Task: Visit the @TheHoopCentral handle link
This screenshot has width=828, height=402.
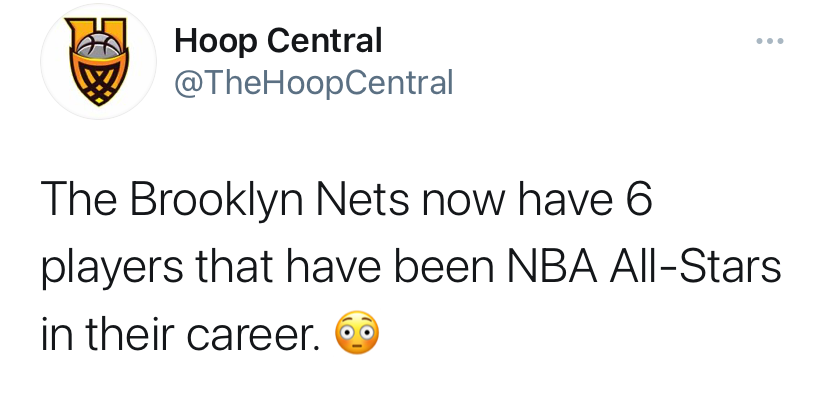Action: [313, 81]
